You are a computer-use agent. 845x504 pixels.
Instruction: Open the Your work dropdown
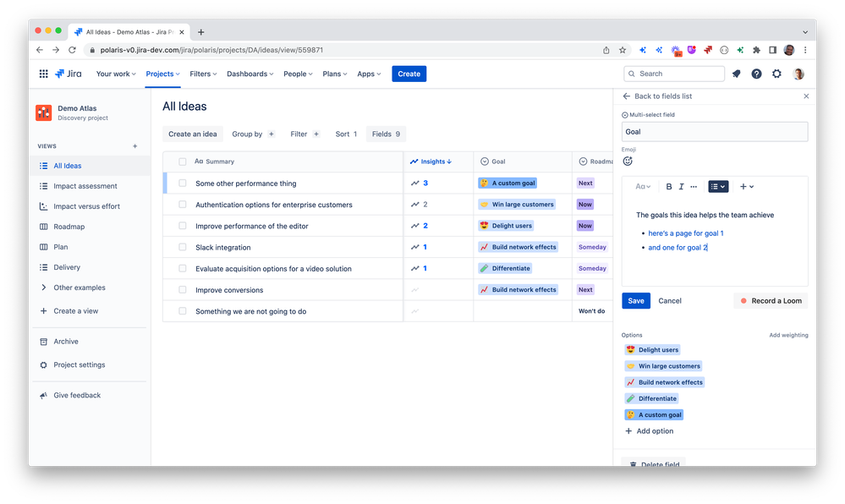(x=116, y=74)
